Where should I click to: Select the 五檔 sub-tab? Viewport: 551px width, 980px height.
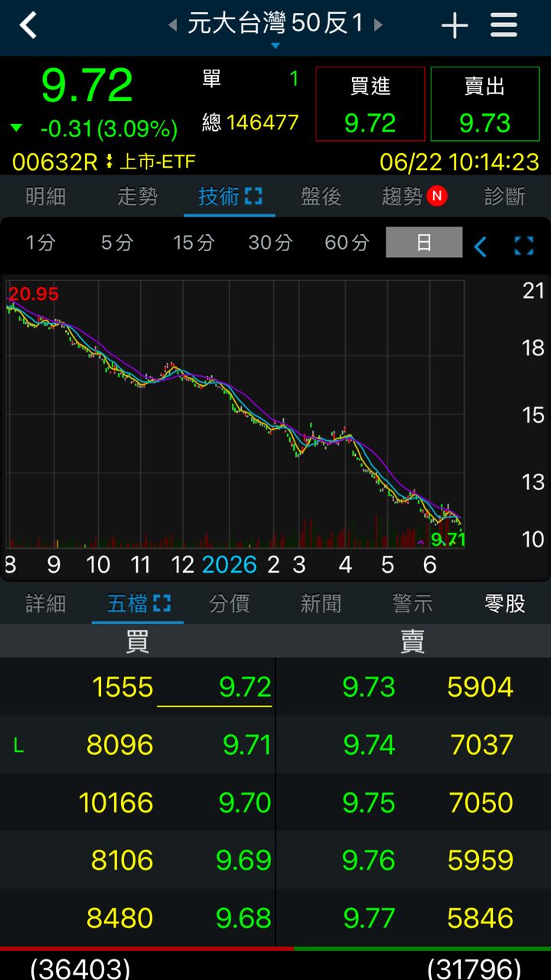[127, 603]
